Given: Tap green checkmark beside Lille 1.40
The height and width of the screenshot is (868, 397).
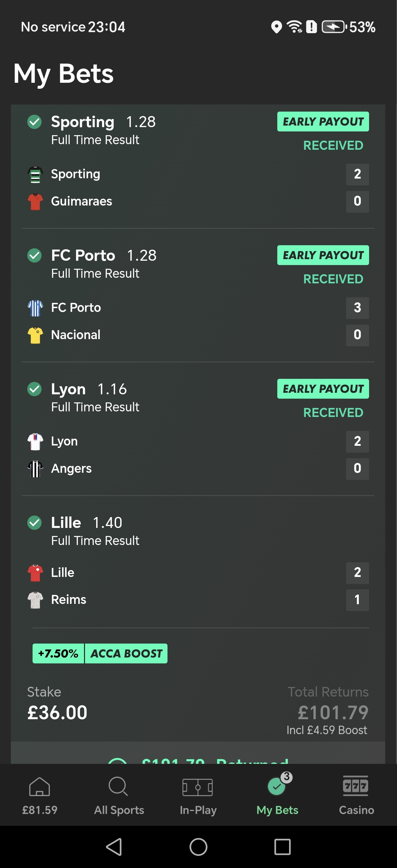Looking at the screenshot, I should coord(34,523).
